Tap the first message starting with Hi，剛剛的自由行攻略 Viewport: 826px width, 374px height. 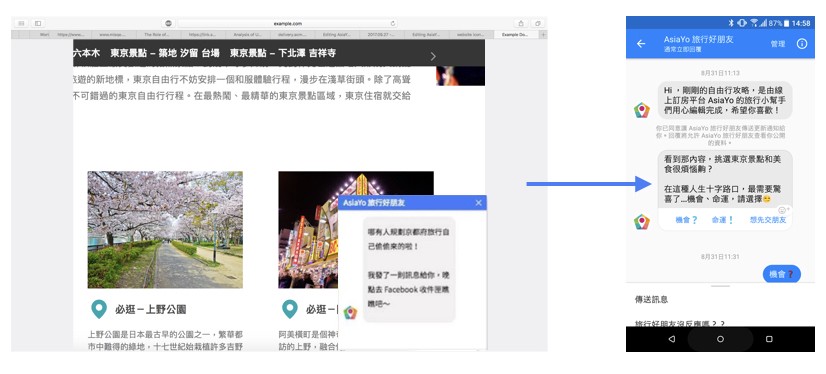click(725, 100)
